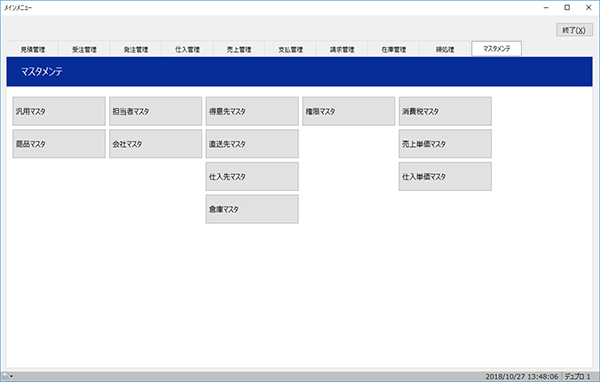Open the 汎用マスタ screen

[x=59, y=111]
